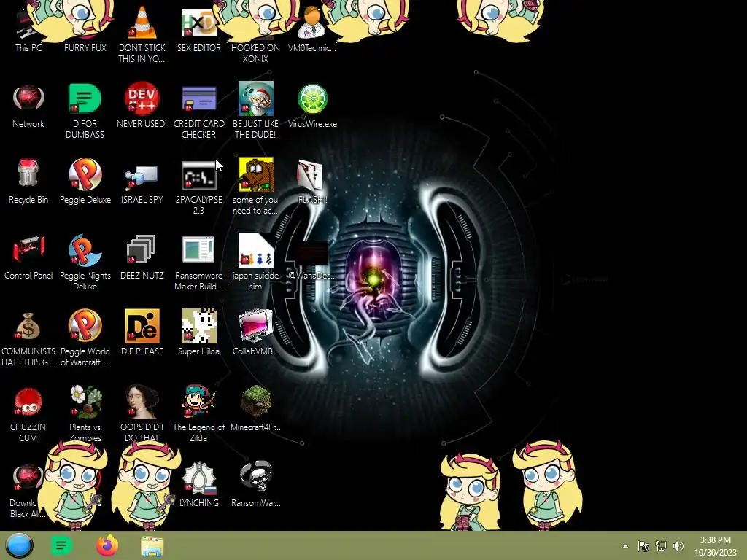
Task: Select the HxD icon labeled SEX EDITOR
Action: (x=198, y=29)
